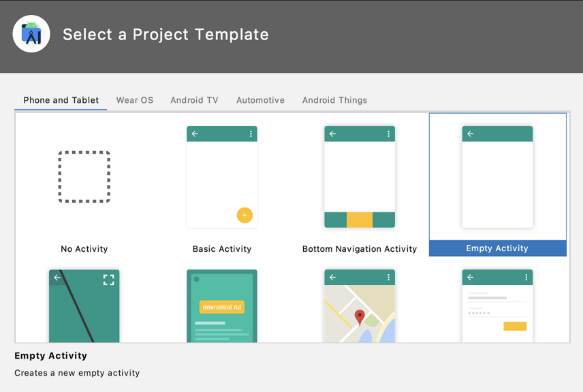Image resolution: width=583 pixels, height=392 pixels.
Task: Open the Wear OS tab
Action: click(135, 100)
